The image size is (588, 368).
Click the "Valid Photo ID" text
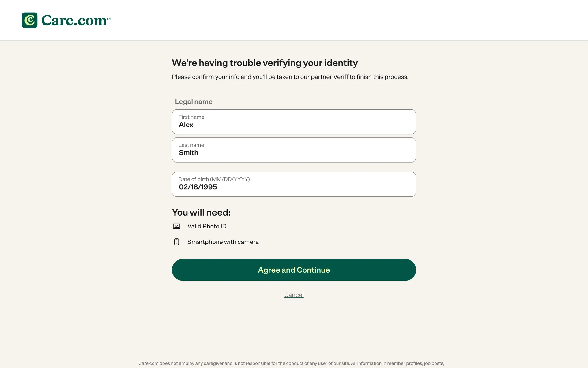coord(207,226)
